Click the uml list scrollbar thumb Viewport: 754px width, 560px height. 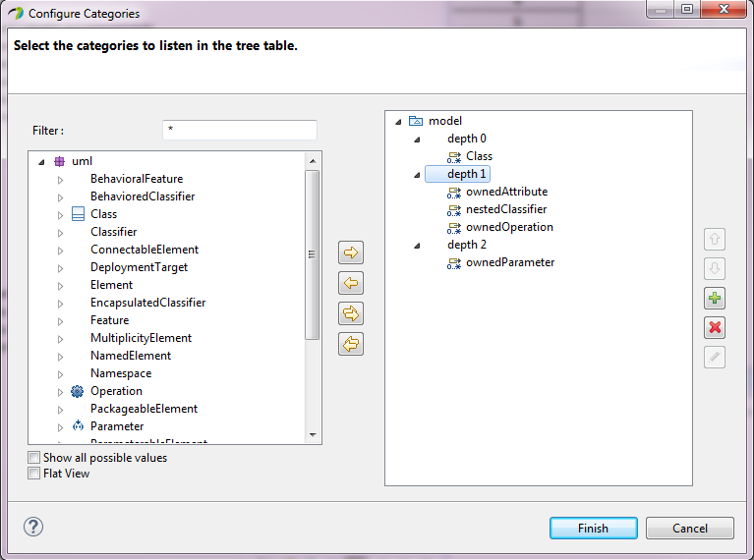pyautogui.click(x=312, y=254)
